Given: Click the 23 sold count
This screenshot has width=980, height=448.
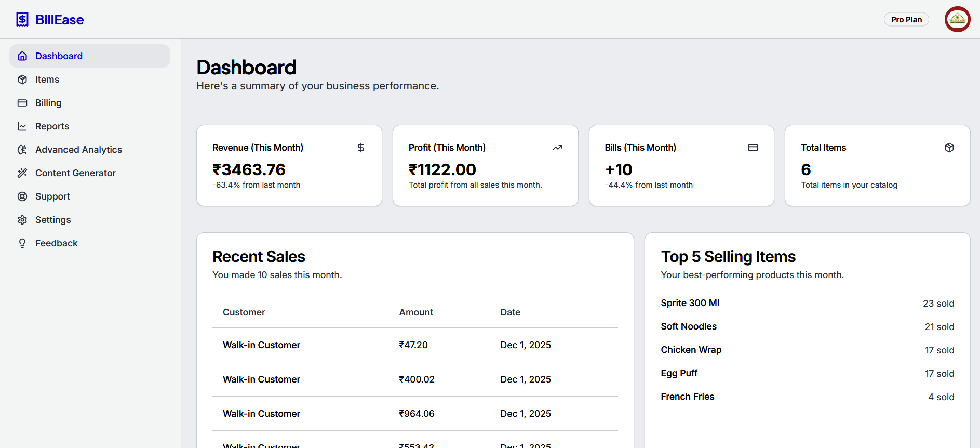Looking at the screenshot, I should tap(938, 304).
